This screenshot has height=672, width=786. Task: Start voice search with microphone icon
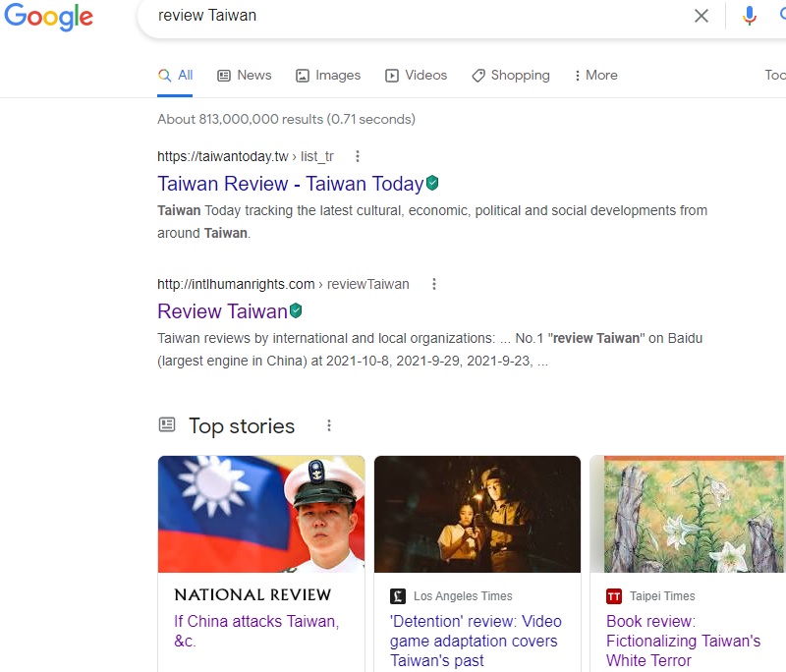tap(750, 16)
